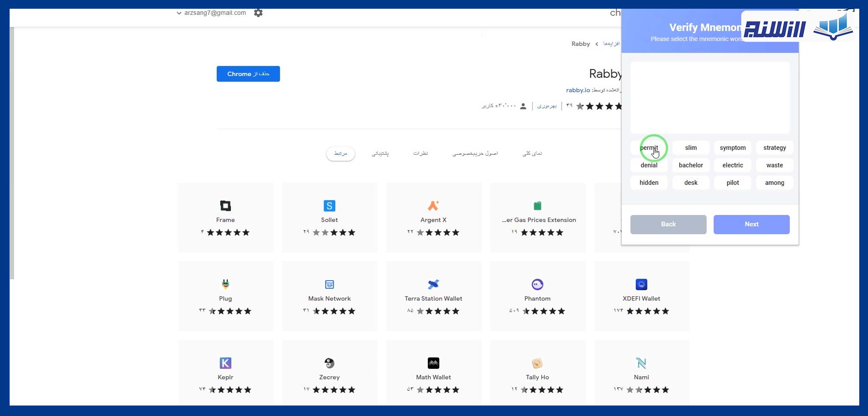Click the Math Wallet name

point(434,377)
